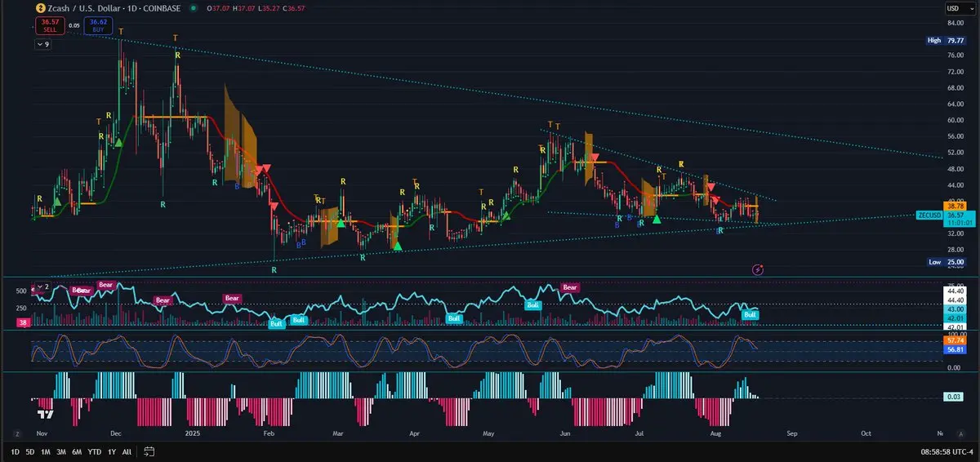Select the All time range
The width and height of the screenshot is (980, 462).
127,451
